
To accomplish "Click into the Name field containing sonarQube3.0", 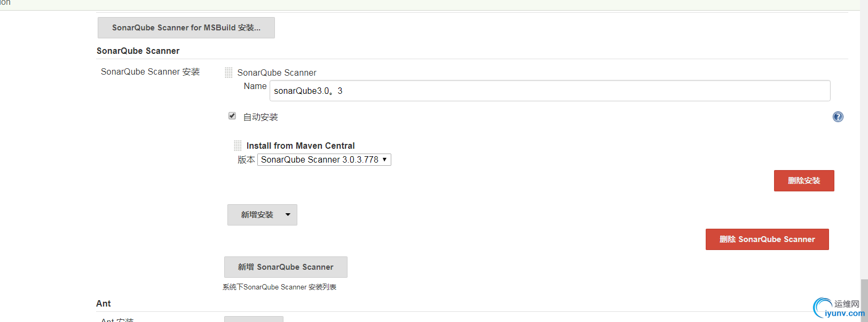I will [x=550, y=91].
